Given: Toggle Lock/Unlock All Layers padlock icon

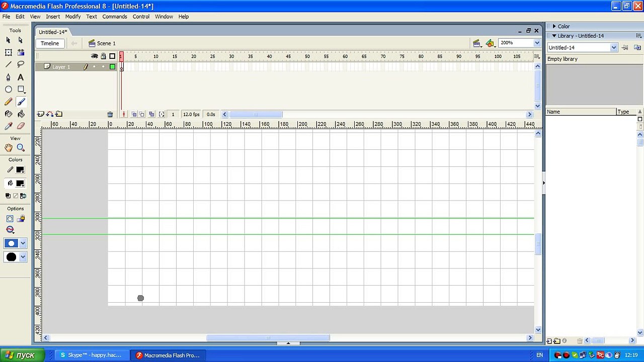Looking at the screenshot, I should click(x=104, y=56).
